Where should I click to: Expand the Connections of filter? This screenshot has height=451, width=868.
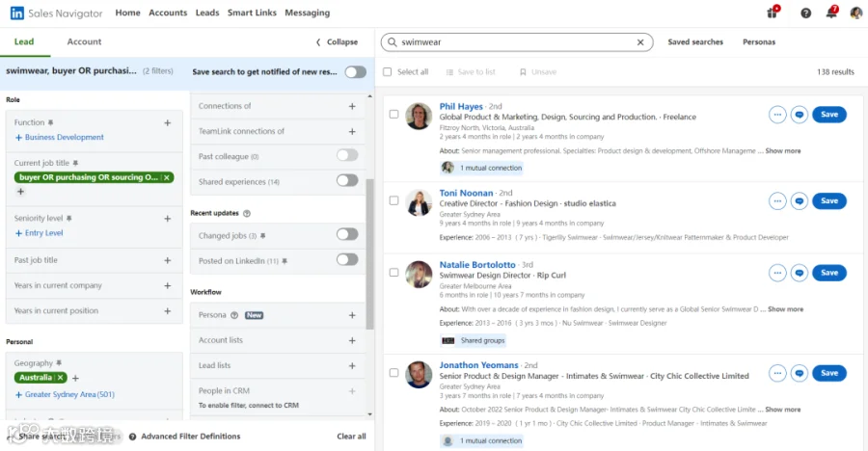coord(352,106)
